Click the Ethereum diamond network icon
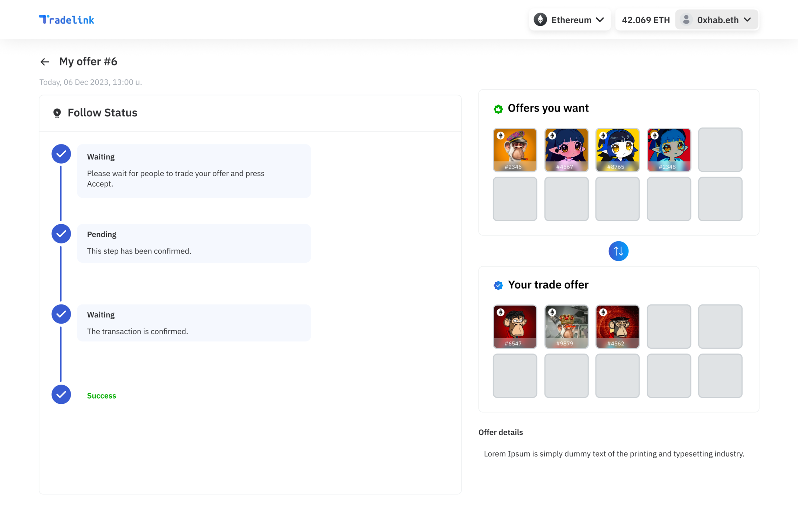Viewport: 798px width, 532px height. click(x=540, y=20)
